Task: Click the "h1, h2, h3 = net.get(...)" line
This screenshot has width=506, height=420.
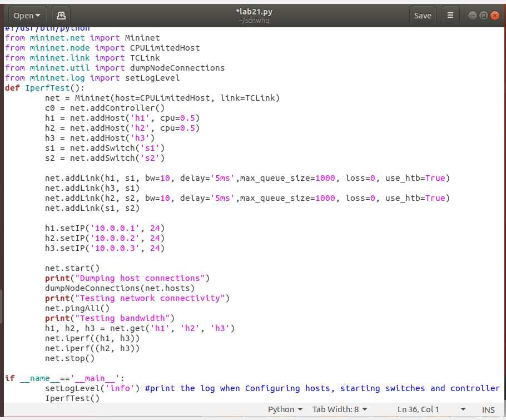Action: click(140, 328)
